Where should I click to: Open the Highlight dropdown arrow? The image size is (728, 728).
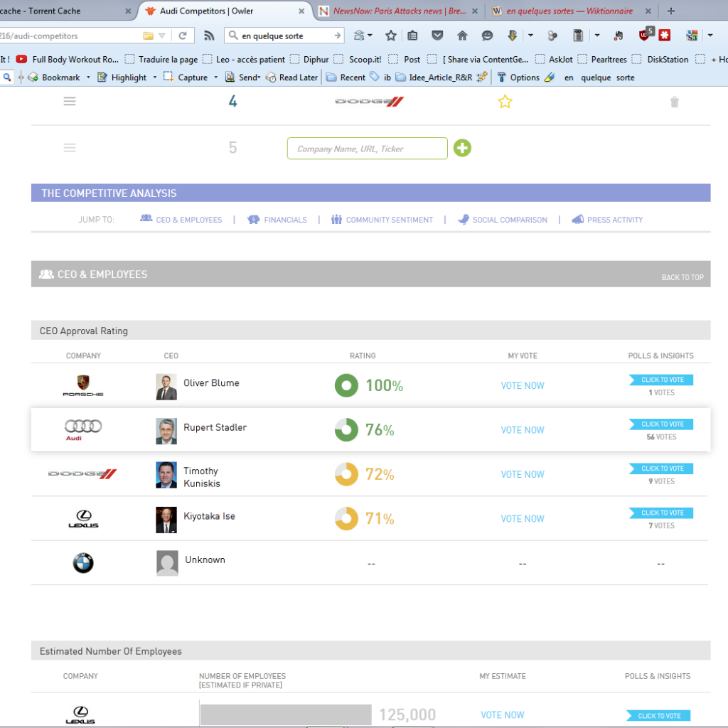(155, 77)
